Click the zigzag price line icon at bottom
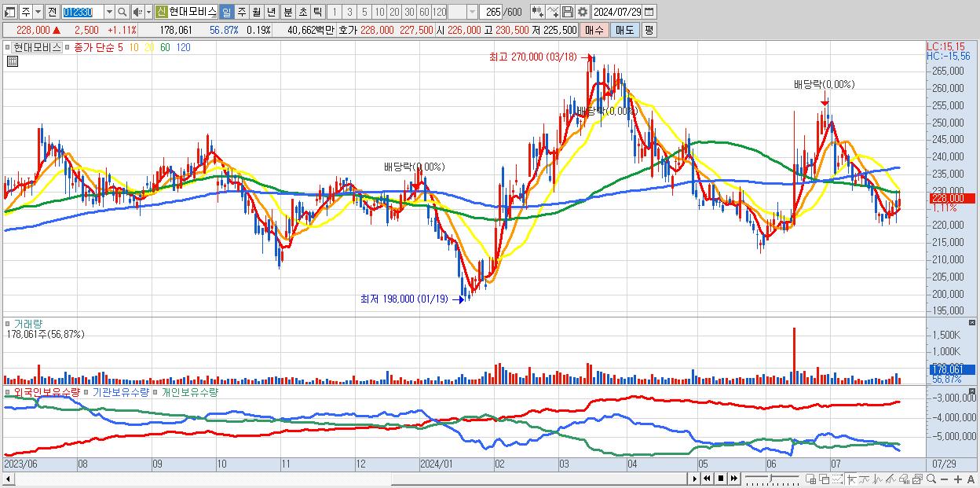This screenshot has height=488, width=980. (x=878, y=479)
